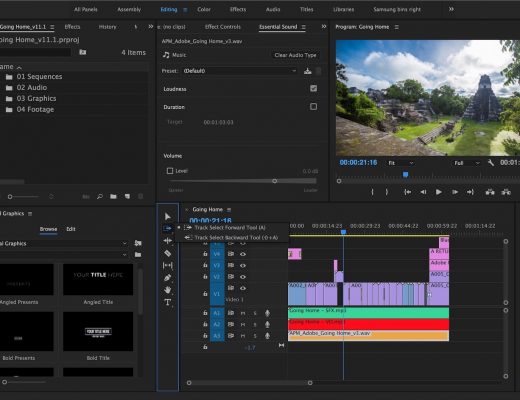520x400 pixels.
Task: Select the Razor tool
Action: [x=168, y=253]
